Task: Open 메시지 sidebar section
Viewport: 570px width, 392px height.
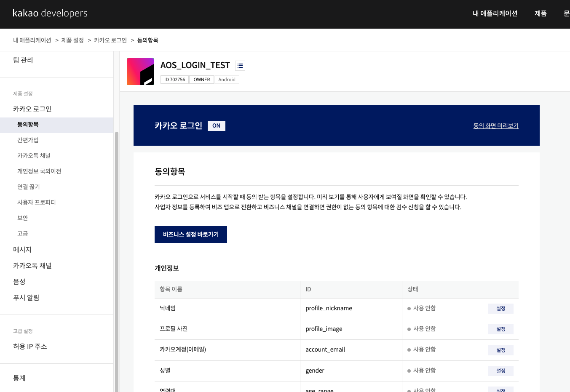Action: (x=22, y=250)
